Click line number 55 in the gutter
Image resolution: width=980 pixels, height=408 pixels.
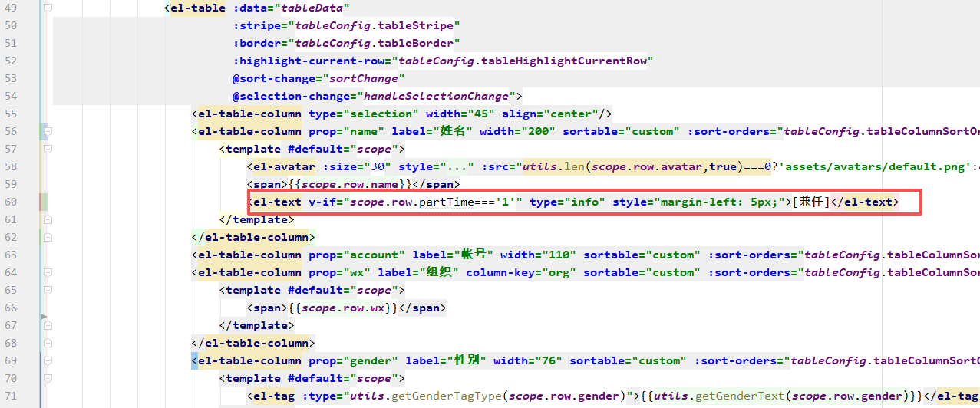[11, 114]
